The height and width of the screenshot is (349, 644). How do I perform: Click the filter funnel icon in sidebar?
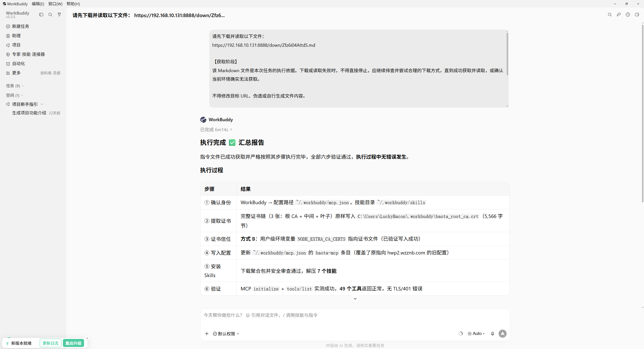click(59, 15)
